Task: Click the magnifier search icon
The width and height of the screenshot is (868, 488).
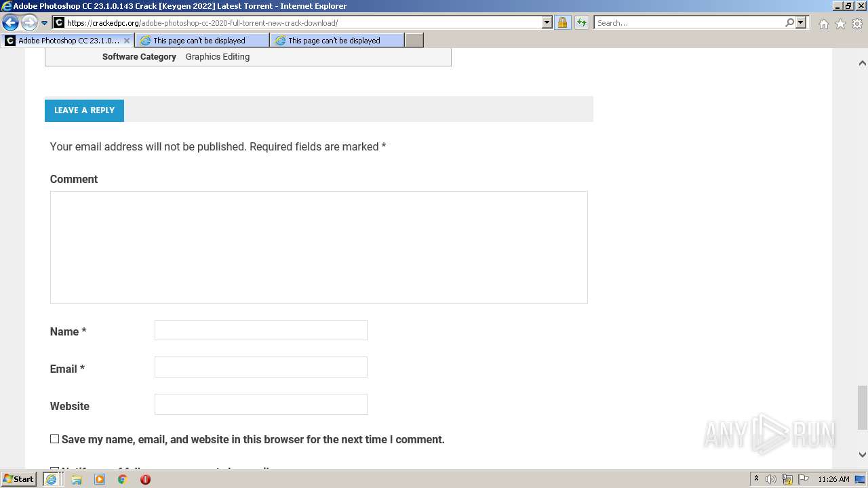Action: [x=789, y=22]
